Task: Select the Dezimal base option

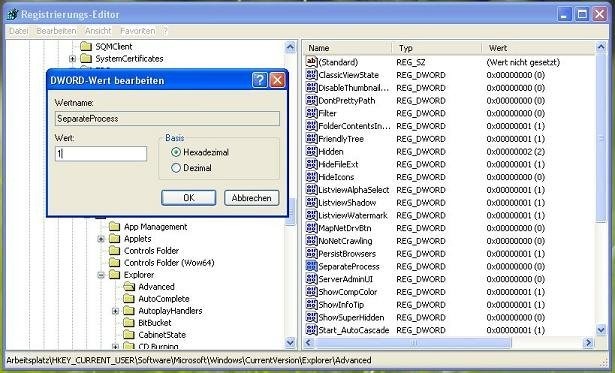Action: point(176,168)
